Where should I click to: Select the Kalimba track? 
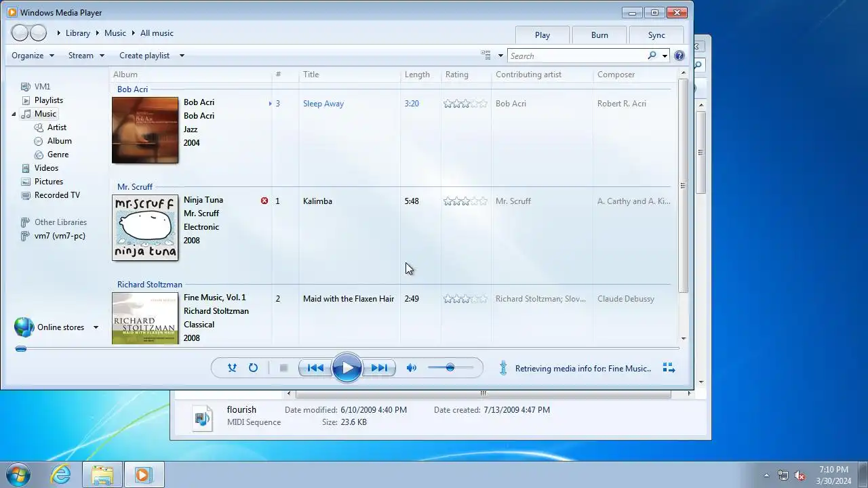[x=317, y=201]
